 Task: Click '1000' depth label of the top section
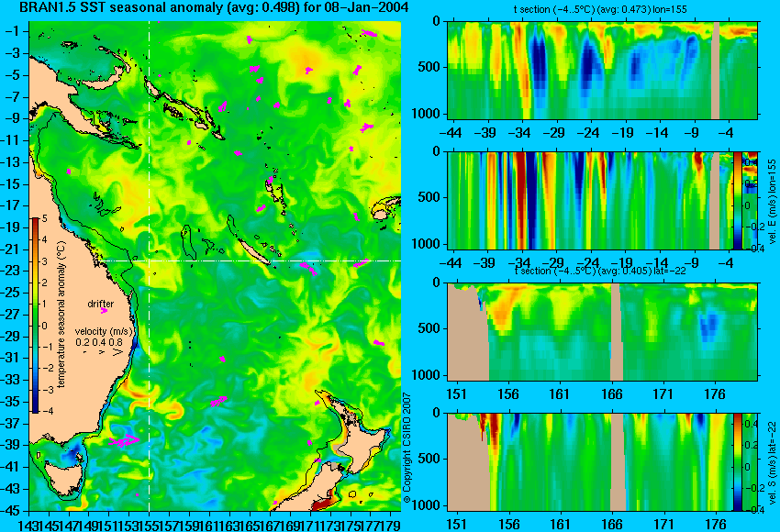(427, 114)
